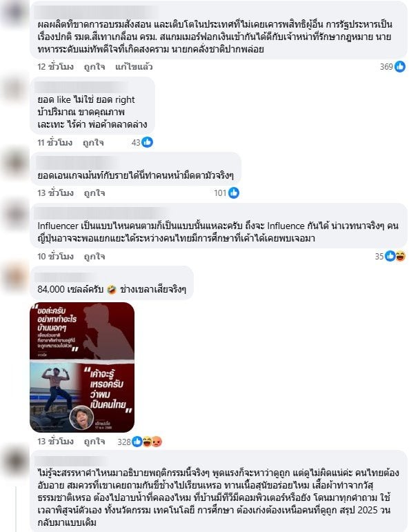Click the like reaction icon beside 369
Viewport: 420px width, 532px height.
tap(400, 66)
